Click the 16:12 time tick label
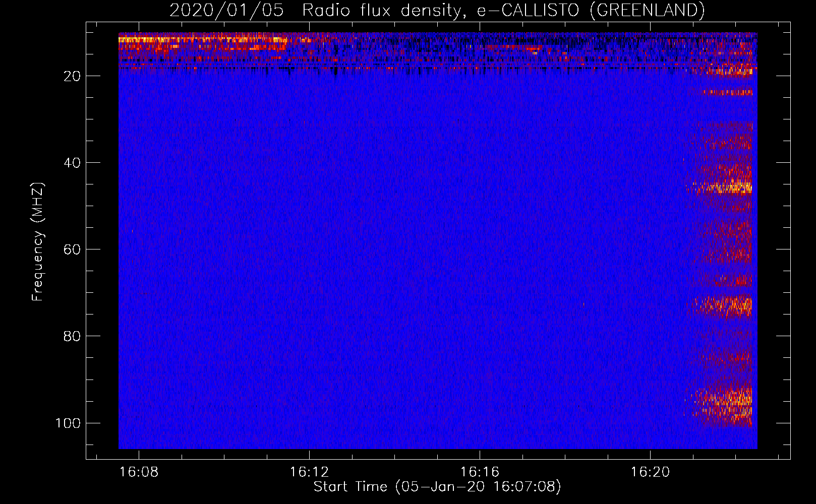816x504 pixels. 309,472
